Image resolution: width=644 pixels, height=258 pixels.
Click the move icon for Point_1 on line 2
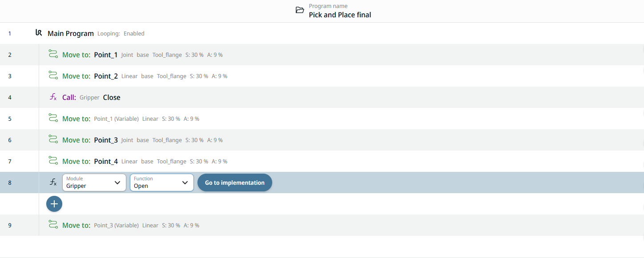pos(53,55)
